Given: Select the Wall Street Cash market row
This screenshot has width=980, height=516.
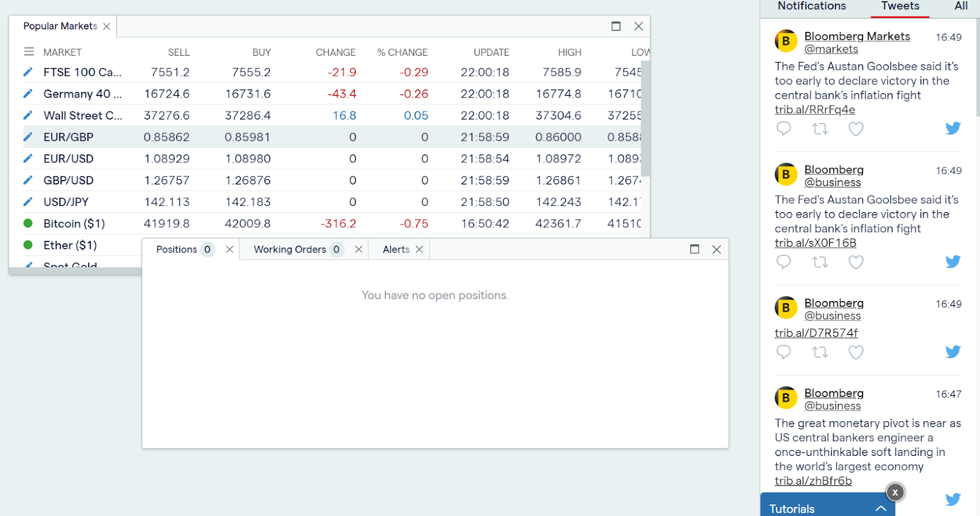Looking at the screenshot, I should coord(83,116).
